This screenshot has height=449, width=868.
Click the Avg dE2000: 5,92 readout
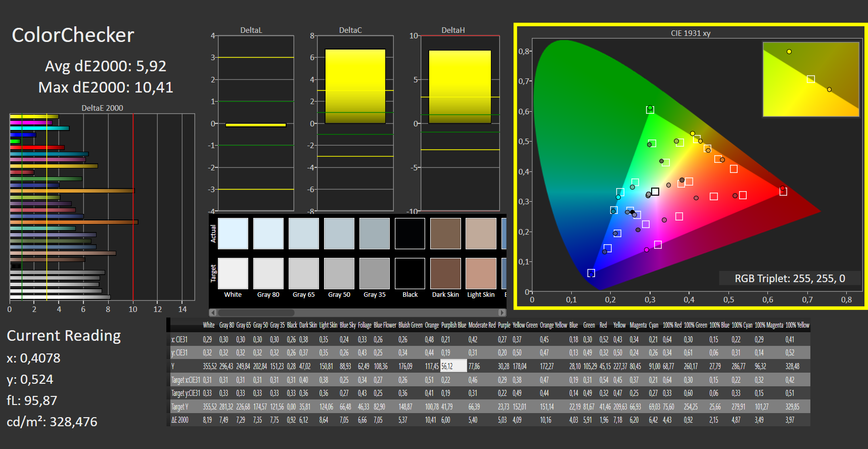[106, 66]
